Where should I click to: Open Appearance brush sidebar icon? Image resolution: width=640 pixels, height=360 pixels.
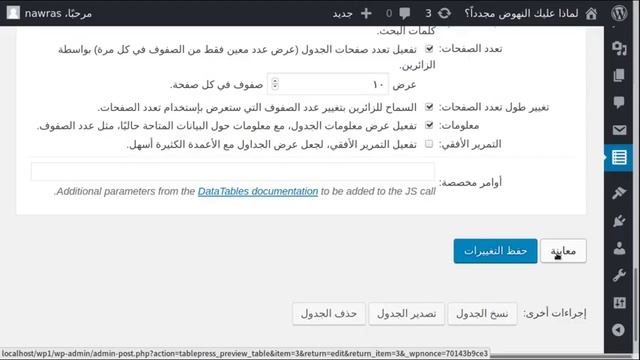coord(619,192)
